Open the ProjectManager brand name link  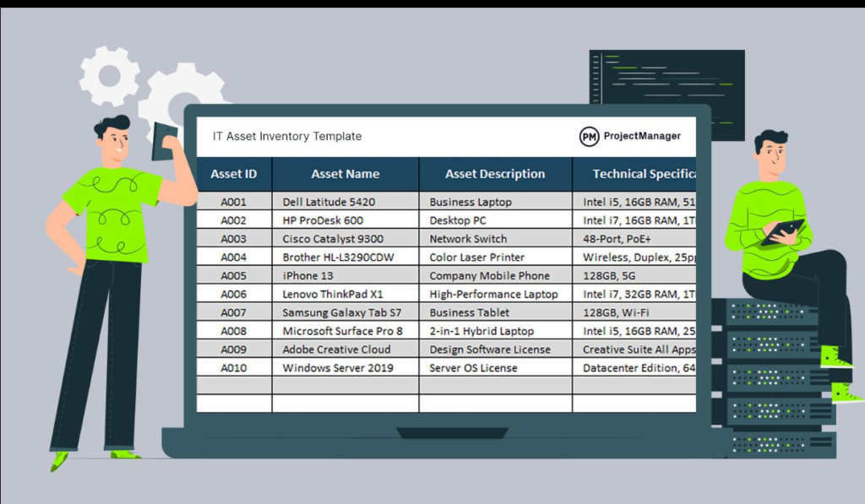click(642, 137)
